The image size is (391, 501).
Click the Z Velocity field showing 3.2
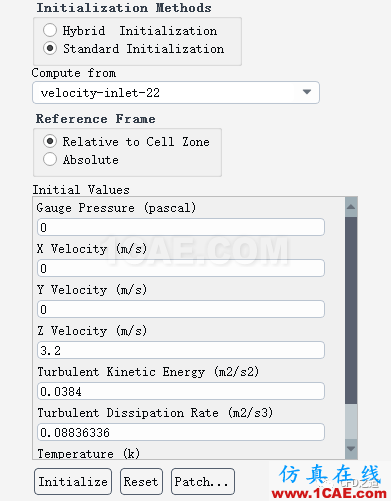tap(181, 350)
